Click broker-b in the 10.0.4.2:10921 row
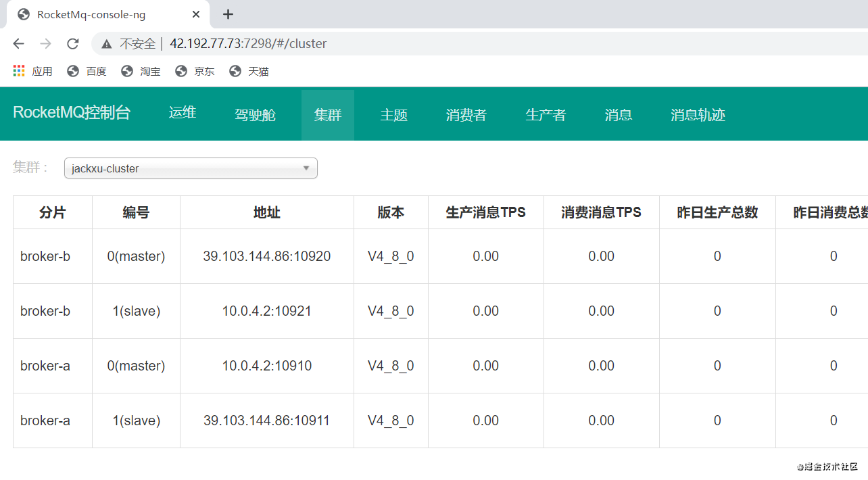 pyautogui.click(x=45, y=311)
